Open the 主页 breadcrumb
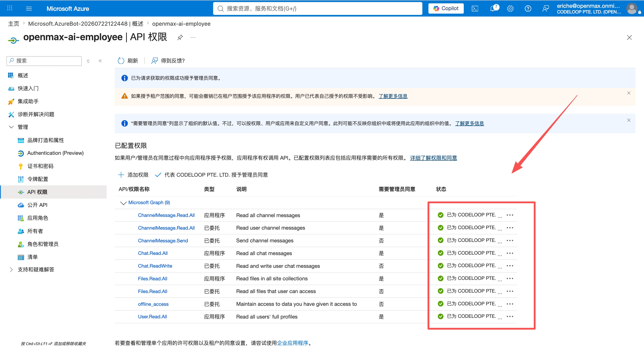Image resolution: width=644 pixels, height=348 pixels. pyautogui.click(x=13, y=24)
